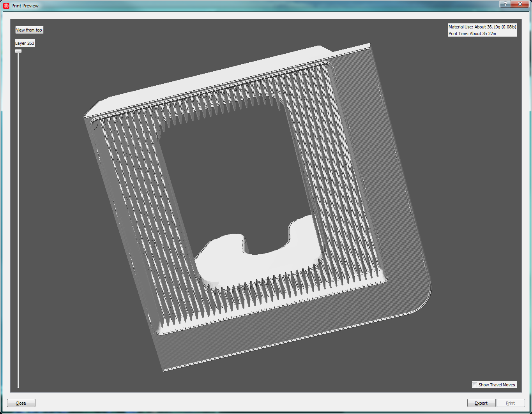Click the Show Travel Moves label text
532x414 pixels.
coord(497,385)
